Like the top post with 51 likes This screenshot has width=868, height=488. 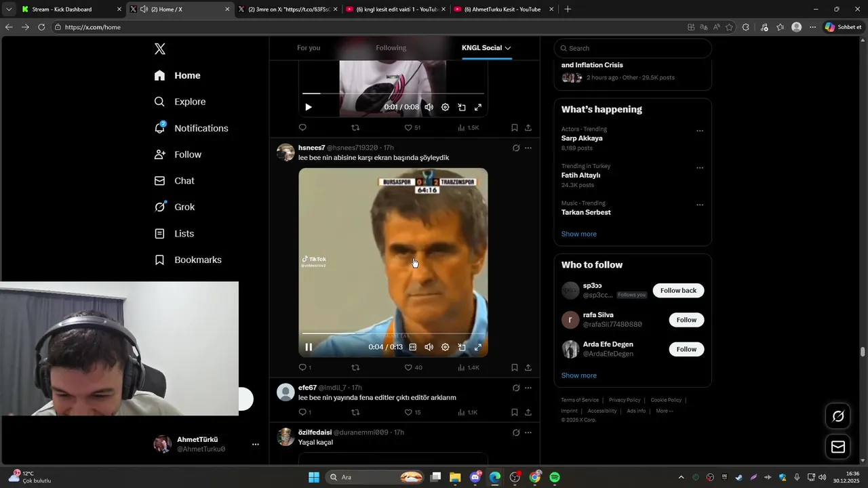pyautogui.click(x=413, y=127)
